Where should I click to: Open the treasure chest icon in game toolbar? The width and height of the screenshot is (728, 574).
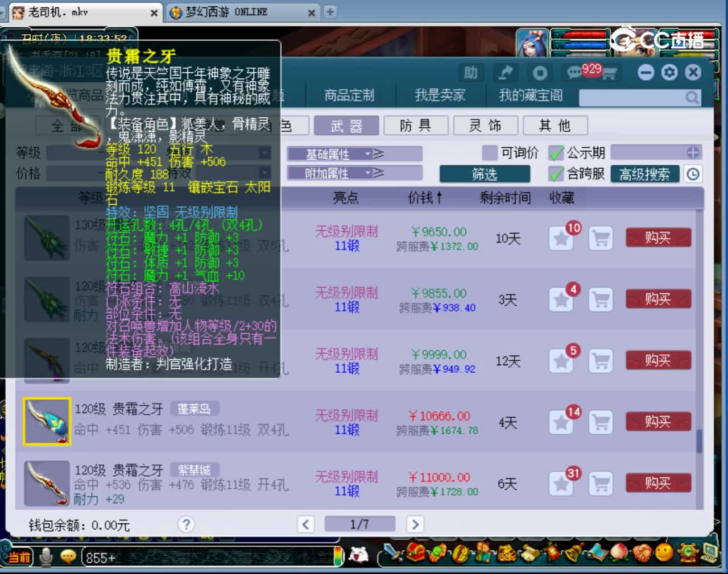[x=417, y=552]
